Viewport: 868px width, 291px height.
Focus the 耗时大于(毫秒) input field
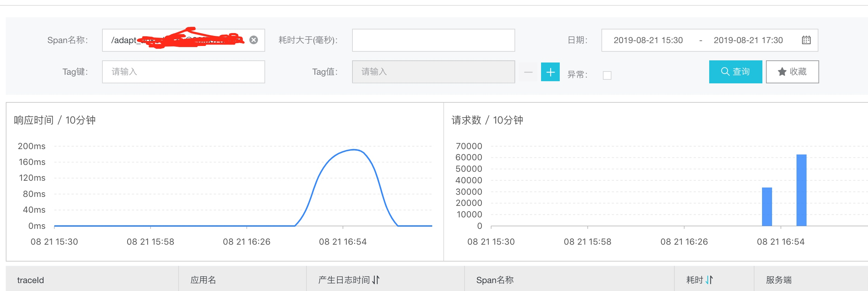click(433, 40)
